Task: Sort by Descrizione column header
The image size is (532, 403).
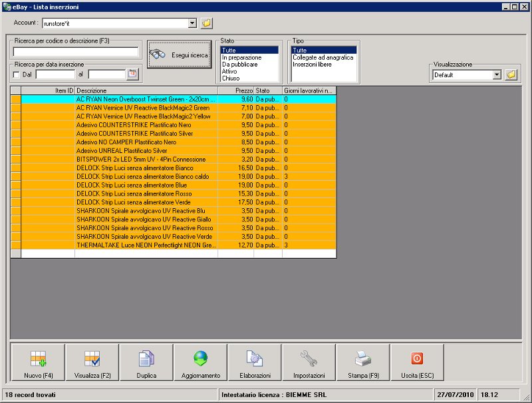Action: (146, 90)
